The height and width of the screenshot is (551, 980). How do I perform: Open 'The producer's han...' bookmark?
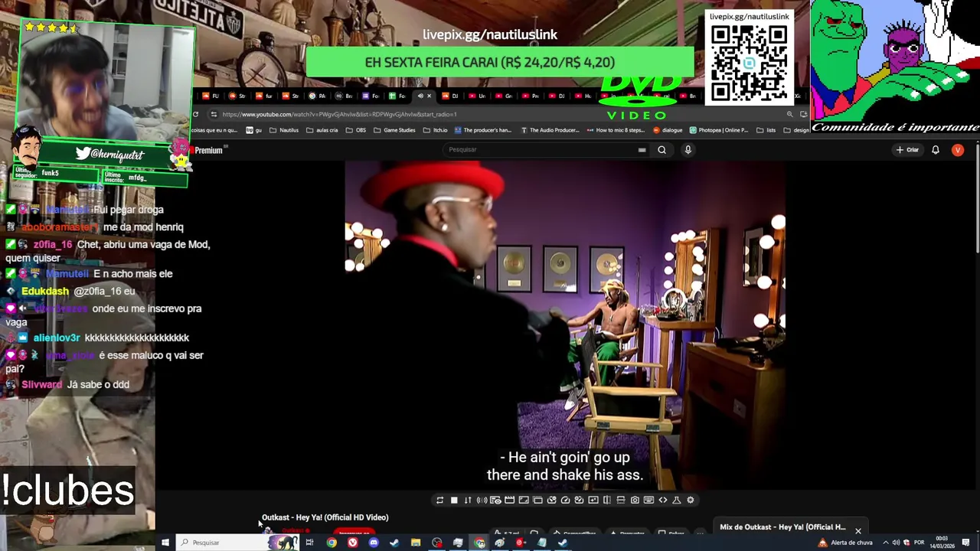click(482, 130)
